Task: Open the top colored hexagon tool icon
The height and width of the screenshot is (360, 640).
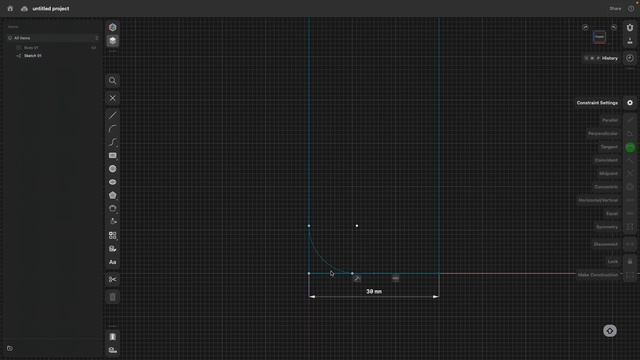Action: coord(113,27)
